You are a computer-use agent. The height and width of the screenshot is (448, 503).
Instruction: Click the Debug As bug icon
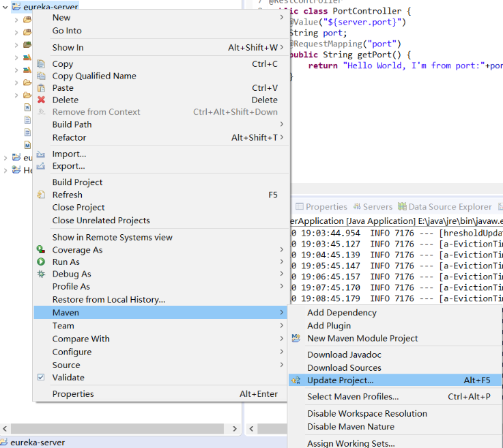(x=41, y=274)
